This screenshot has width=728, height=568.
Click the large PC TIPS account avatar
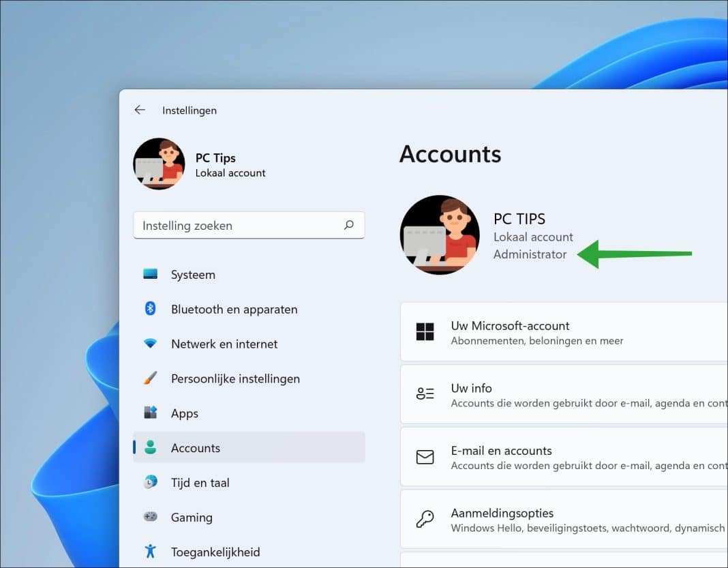click(440, 235)
